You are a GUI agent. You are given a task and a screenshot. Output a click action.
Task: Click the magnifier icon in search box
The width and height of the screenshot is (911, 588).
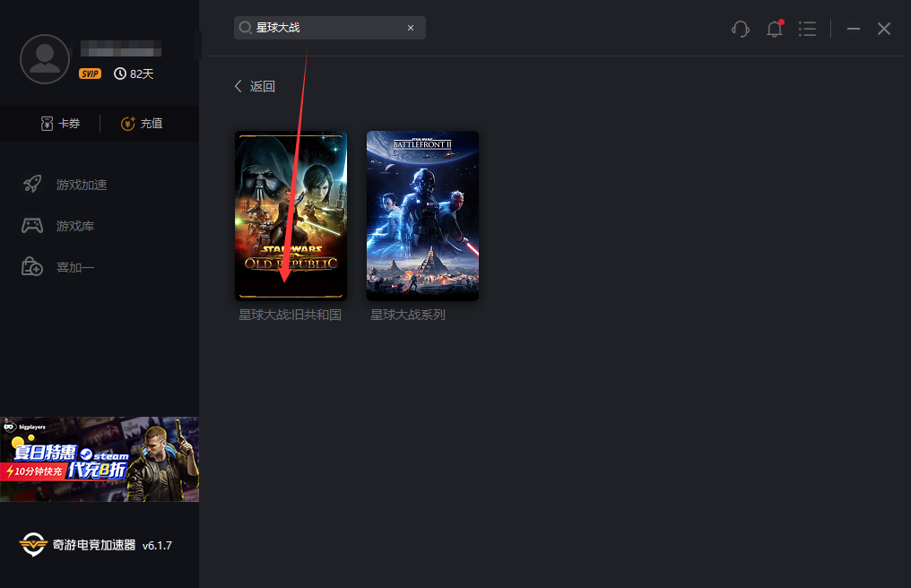click(x=246, y=28)
